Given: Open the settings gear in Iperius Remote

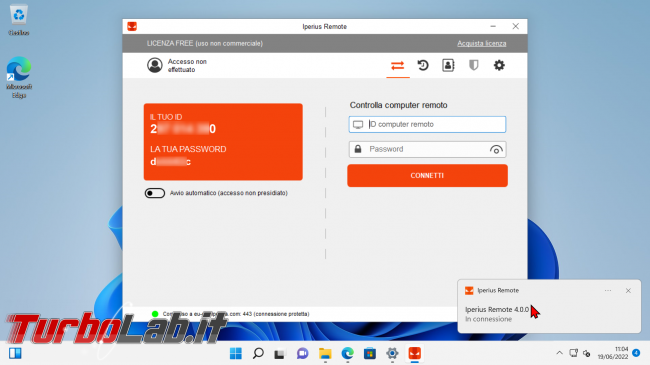Looking at the screenshot, I should point(499,65).
